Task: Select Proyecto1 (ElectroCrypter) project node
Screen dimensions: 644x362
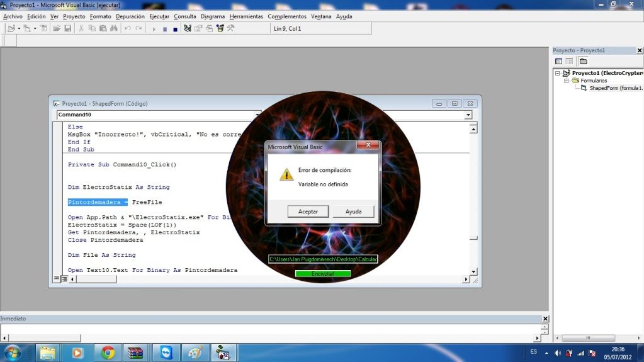Action: click(607, 73)
